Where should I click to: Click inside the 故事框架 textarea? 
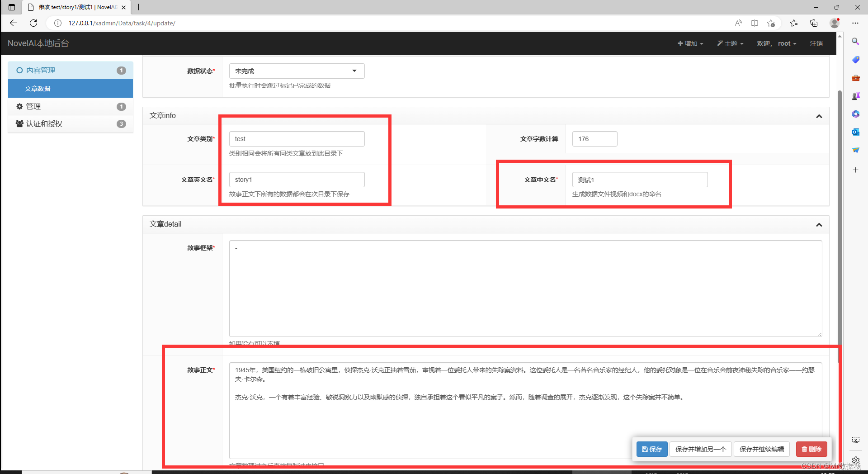pos(525,289)
